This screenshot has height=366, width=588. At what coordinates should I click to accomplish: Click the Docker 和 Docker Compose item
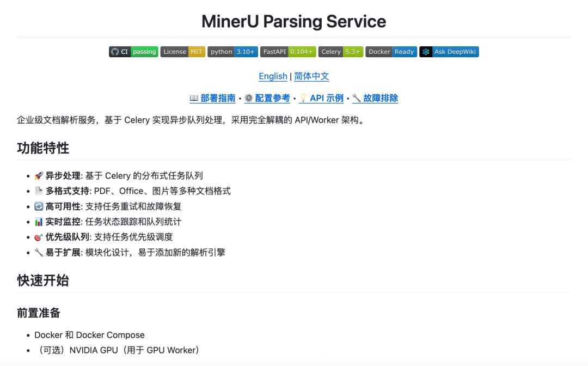[x=89, y=335]
